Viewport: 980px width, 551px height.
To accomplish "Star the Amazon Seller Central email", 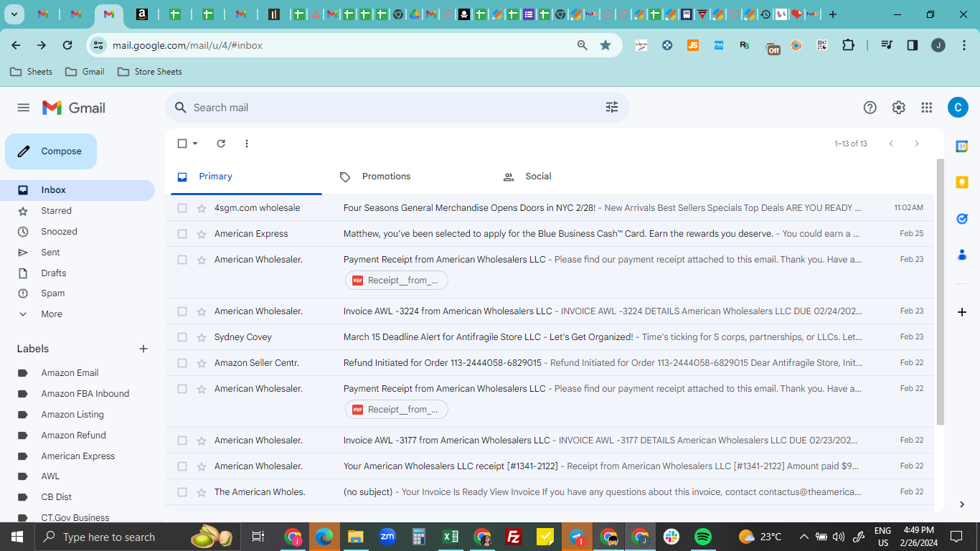I will click(x=202, y=363).
